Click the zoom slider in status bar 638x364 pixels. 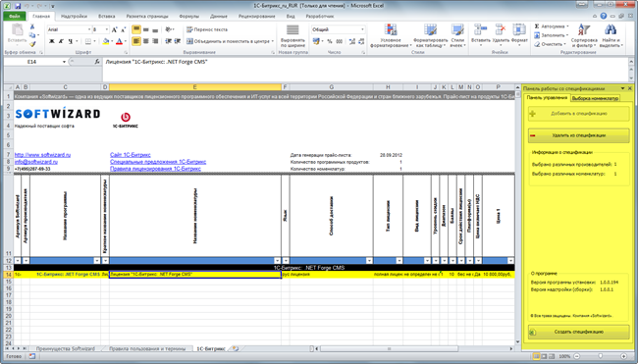600,356
